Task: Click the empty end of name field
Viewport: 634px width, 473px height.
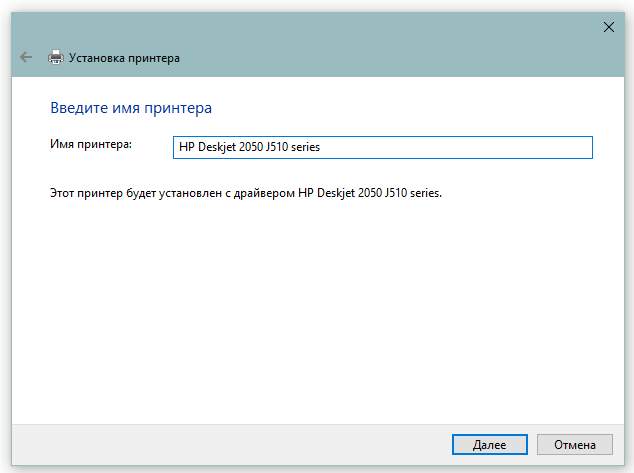Action: [457, 147]
